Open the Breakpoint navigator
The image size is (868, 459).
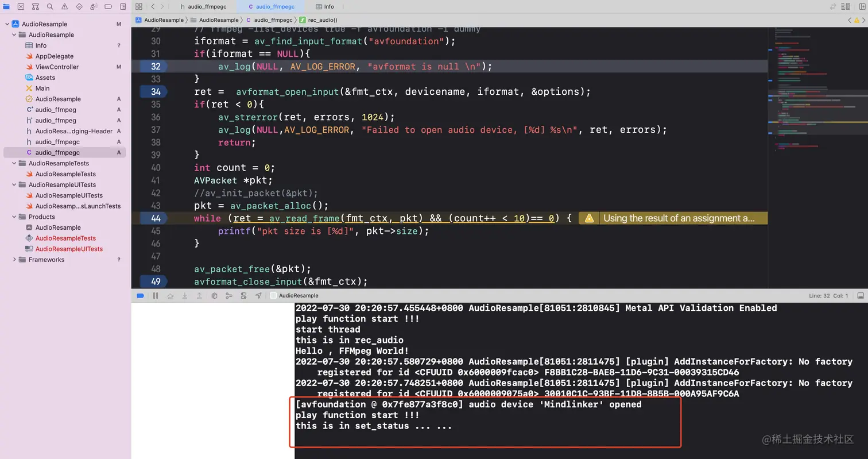pos(108,7)
